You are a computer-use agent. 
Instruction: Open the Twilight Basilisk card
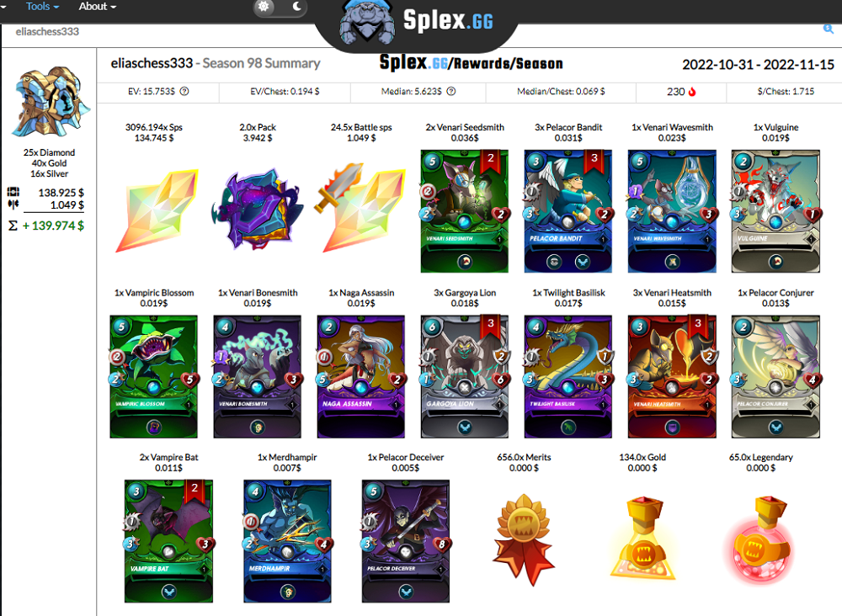pos(568,377)
